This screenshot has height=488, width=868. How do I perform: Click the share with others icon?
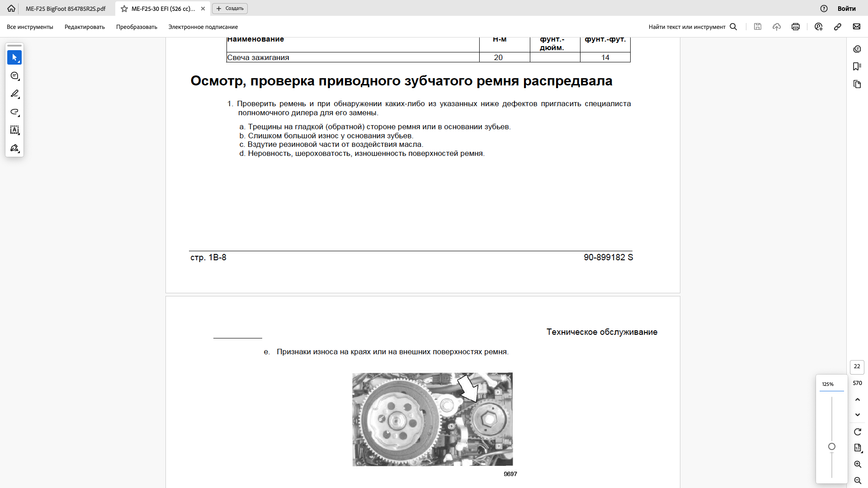[x=819, y=27]
